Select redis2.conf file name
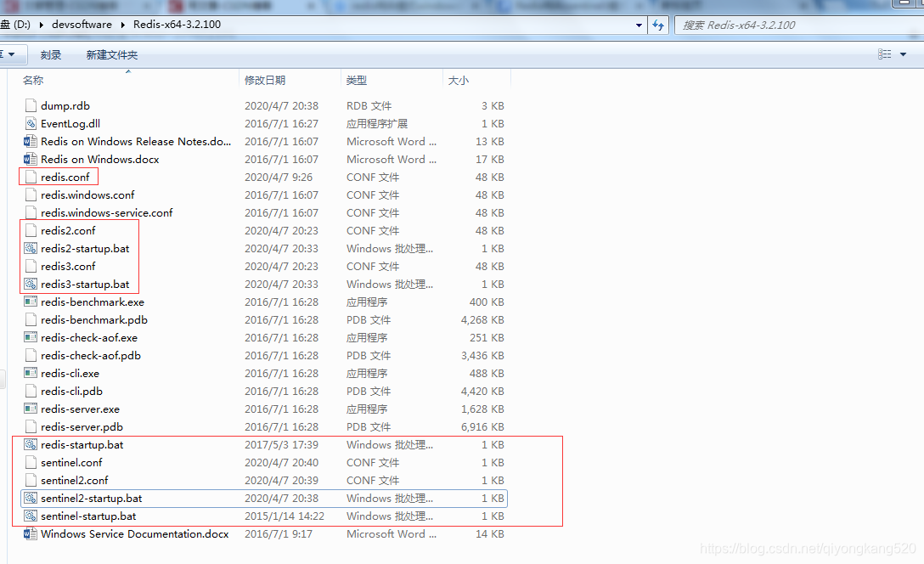The image size is (924, 564). pyautogui.click(x=68, y=230)
